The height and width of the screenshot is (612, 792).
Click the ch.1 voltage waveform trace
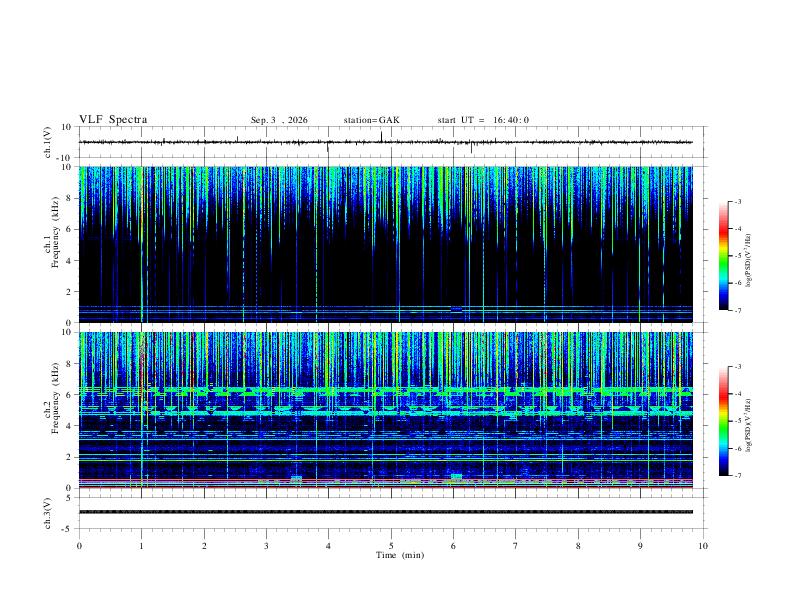[385, 142]
